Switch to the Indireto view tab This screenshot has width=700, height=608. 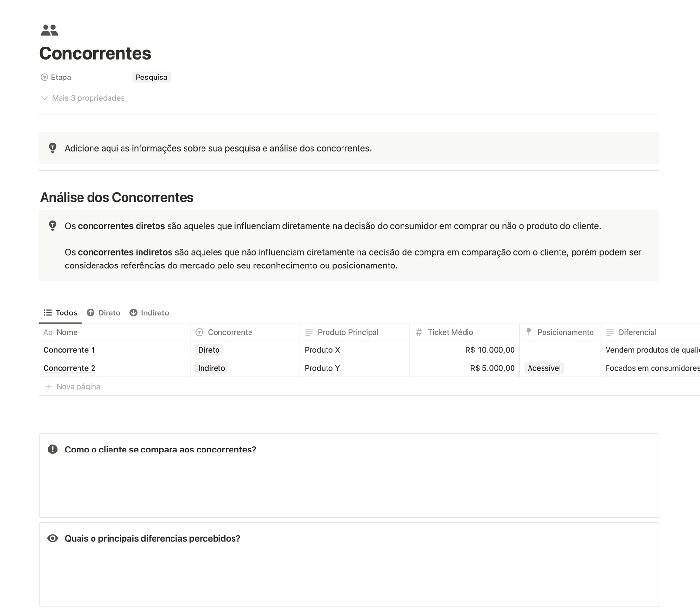pyautogui.click(x=155, y=312)
